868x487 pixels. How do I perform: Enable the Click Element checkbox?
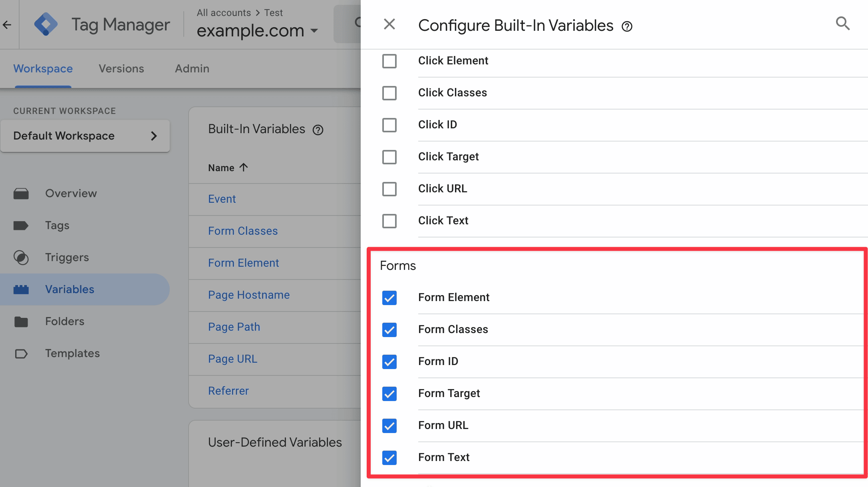pyautogui.click(x=389, y=61)
